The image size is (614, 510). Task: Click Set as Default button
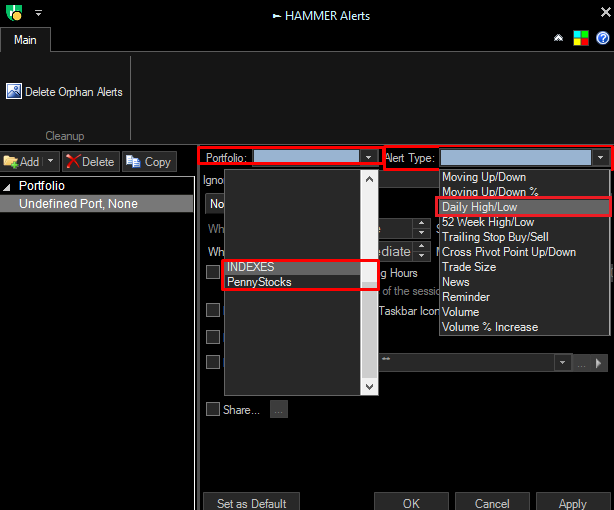pos(252,503)
